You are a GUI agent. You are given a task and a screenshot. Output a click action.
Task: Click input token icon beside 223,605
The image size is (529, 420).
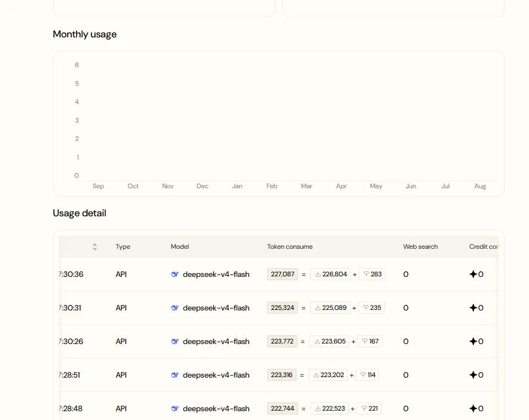[317, 341]
